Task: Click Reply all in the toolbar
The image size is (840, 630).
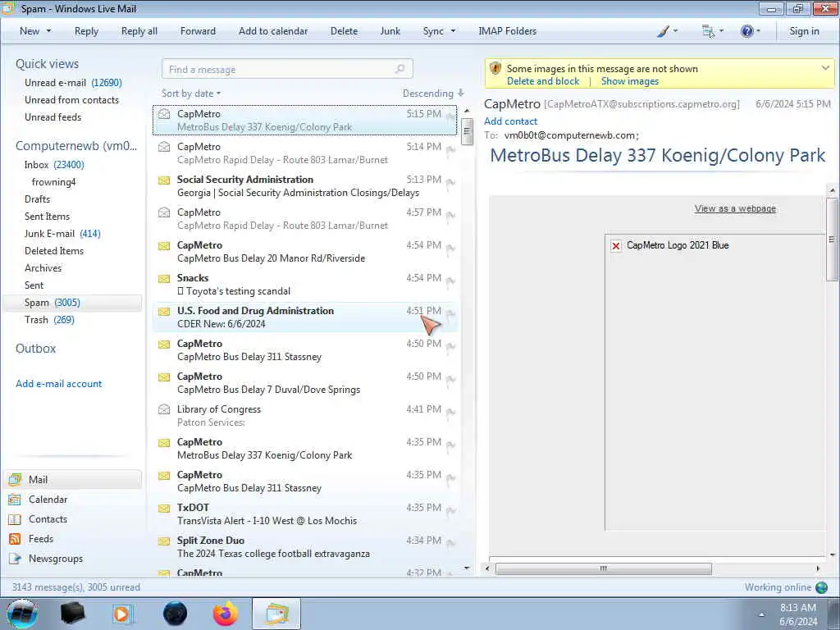Action: [139, 31]
